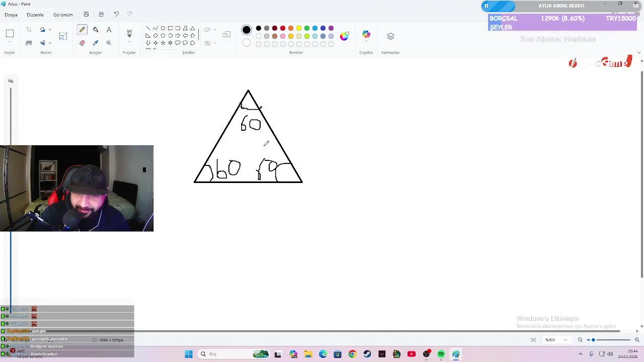Click the Brushes tool icon

pos(129,34)
